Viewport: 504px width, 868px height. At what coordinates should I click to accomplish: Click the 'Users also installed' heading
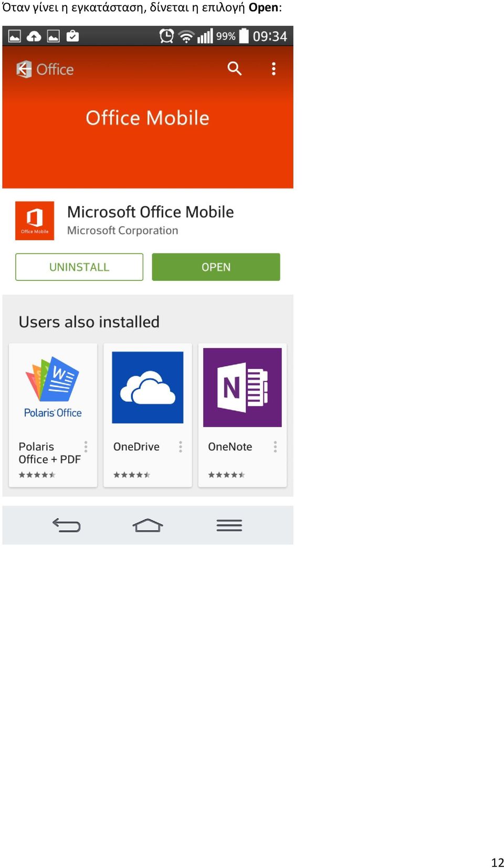[89, 322]
